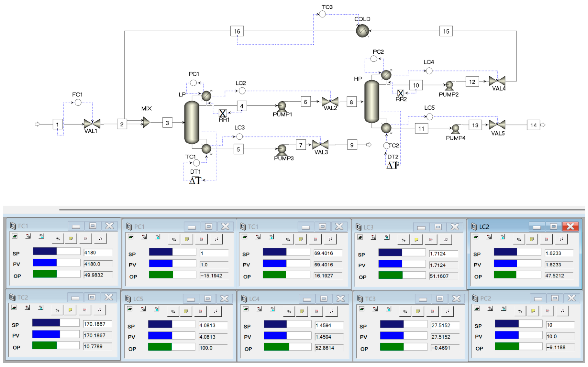Set PC1 controller to Manual mode
588x367 pixels.
point(144,237)
